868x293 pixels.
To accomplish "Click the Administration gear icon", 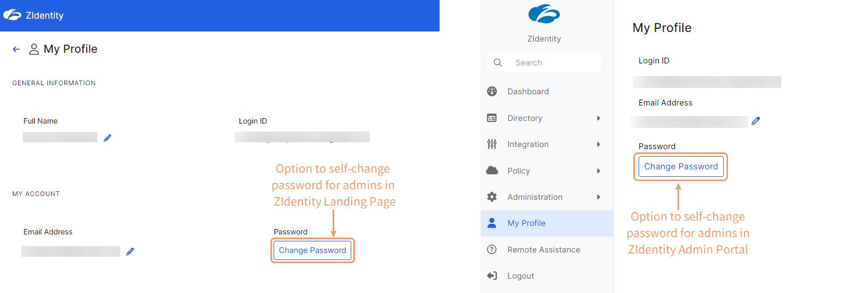I will pos(492,197).
